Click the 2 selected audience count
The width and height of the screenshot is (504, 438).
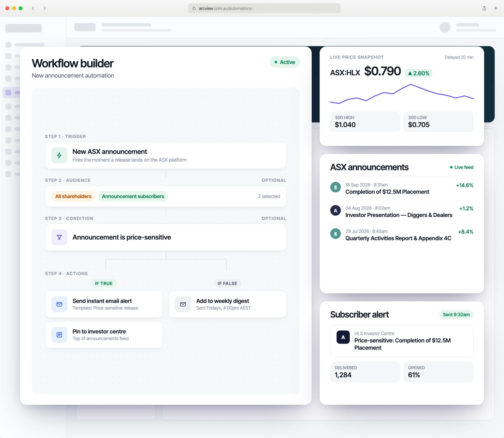tap(269, 196)
